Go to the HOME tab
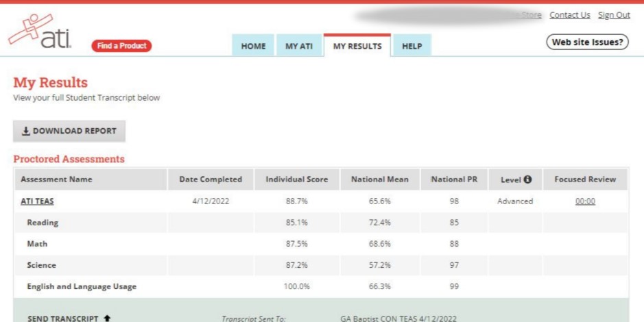 (x=253, y=46)
